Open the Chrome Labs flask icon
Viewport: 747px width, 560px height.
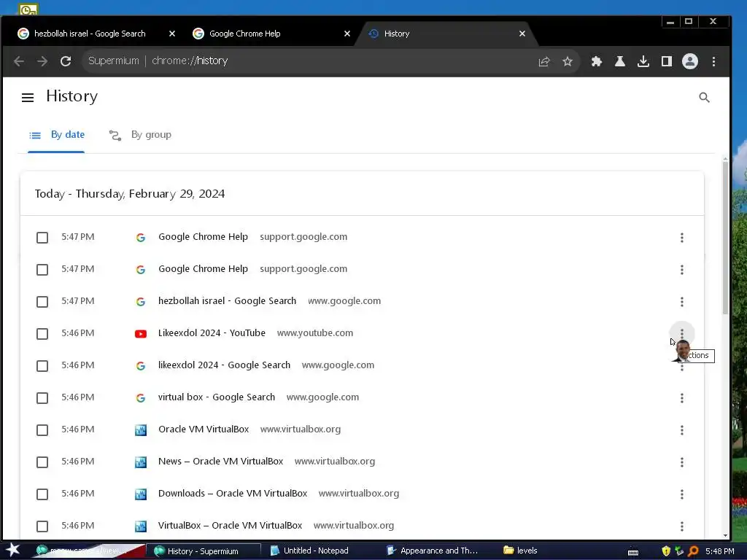[x=620, y=61]
